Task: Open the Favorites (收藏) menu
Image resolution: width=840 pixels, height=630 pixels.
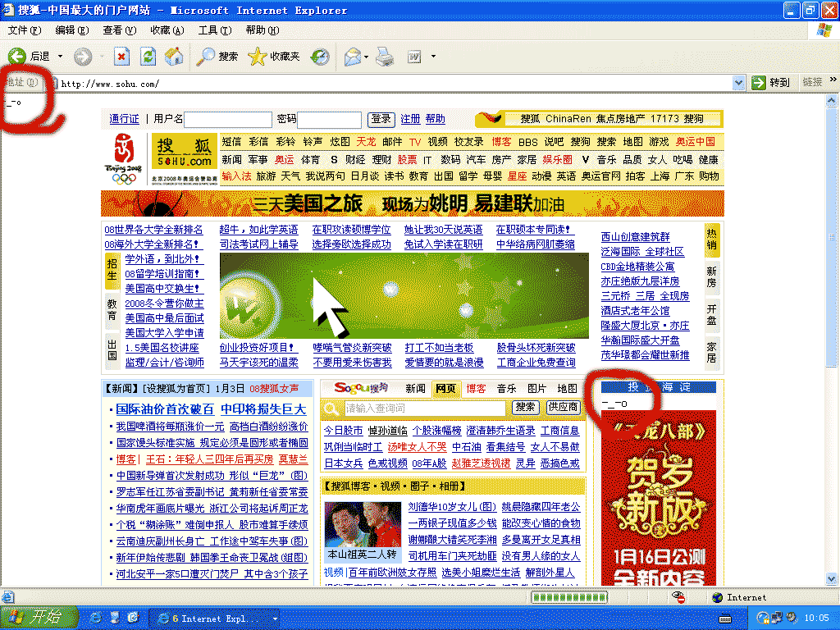Action: (x=167, y=30)
